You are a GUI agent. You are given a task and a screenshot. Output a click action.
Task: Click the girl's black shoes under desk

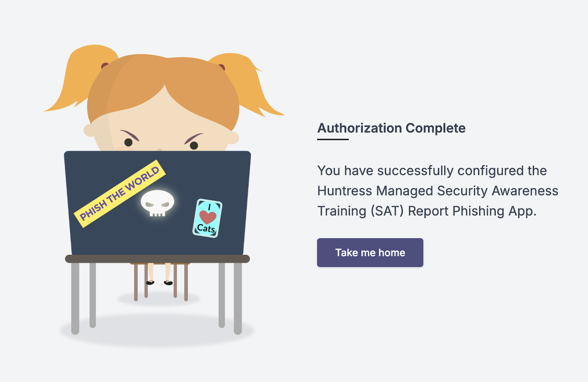click(x=159, y=282)
